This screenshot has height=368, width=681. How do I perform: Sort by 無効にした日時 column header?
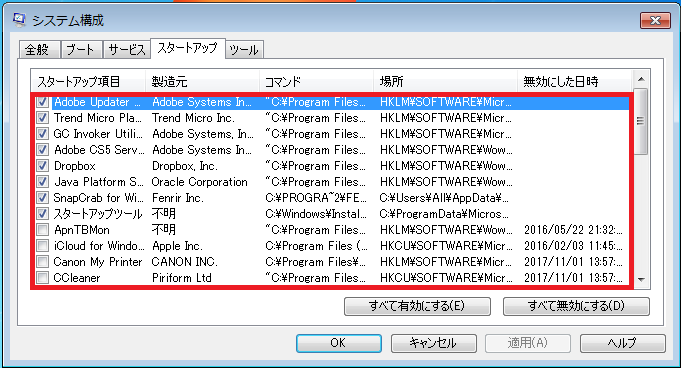tap(574, 81)
